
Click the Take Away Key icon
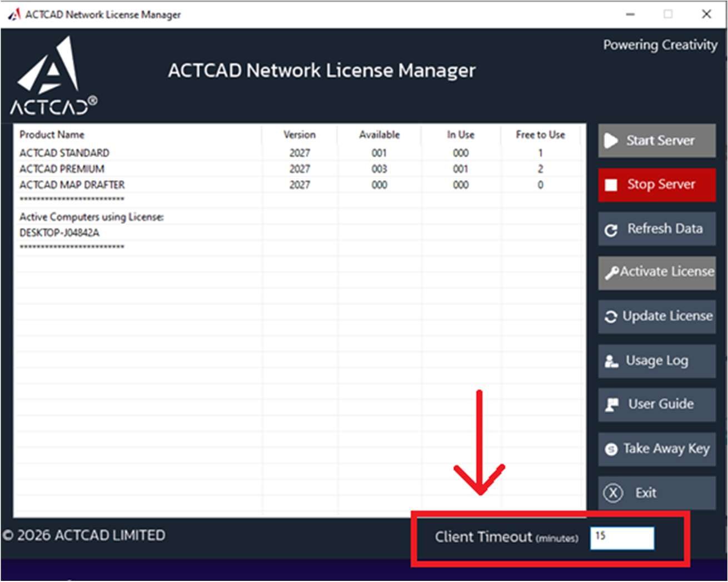click(x=611, y=449)
